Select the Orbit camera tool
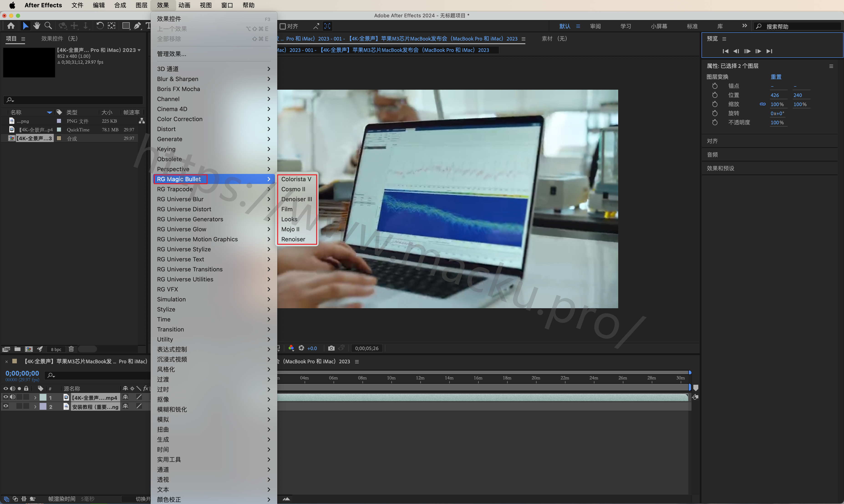 [x=62, y=26]
